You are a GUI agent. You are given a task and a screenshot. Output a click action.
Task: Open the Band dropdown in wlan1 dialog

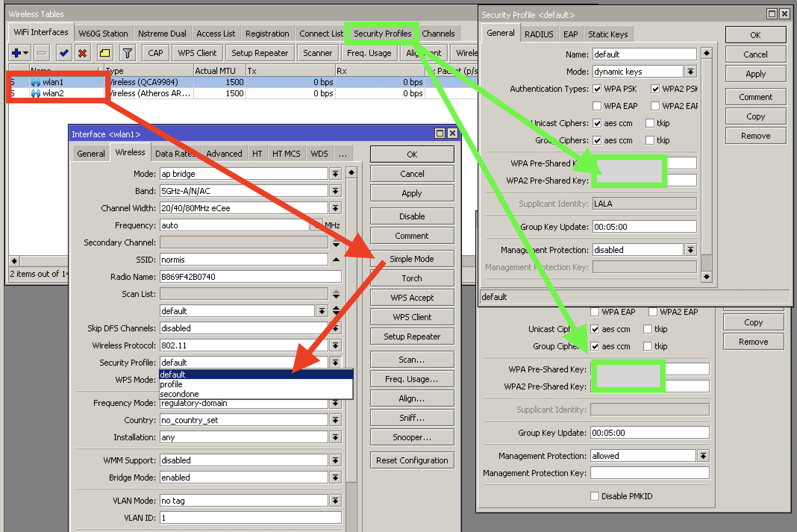(x=335, y=191)
